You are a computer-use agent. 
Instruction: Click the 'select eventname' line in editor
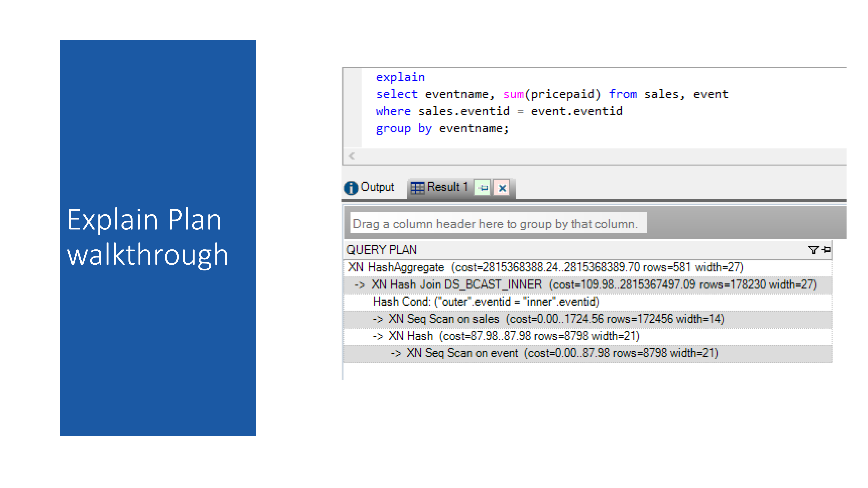click(x=552, y=94)
